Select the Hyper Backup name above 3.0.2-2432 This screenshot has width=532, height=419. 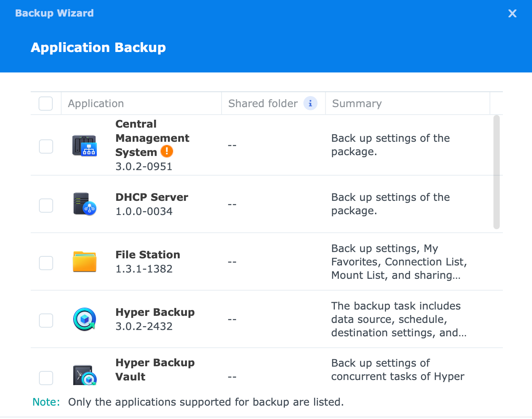click(155, 312)
